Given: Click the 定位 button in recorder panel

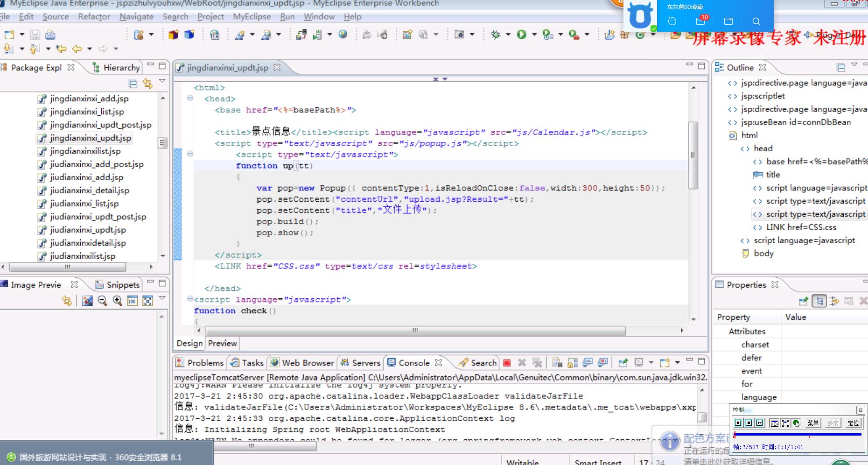Looking at the screenshot, I should coord(853,423).
